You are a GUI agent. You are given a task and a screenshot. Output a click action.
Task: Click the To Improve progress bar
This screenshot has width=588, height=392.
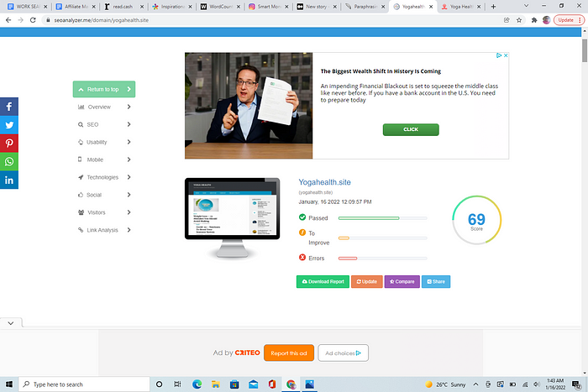pos(382,238)
